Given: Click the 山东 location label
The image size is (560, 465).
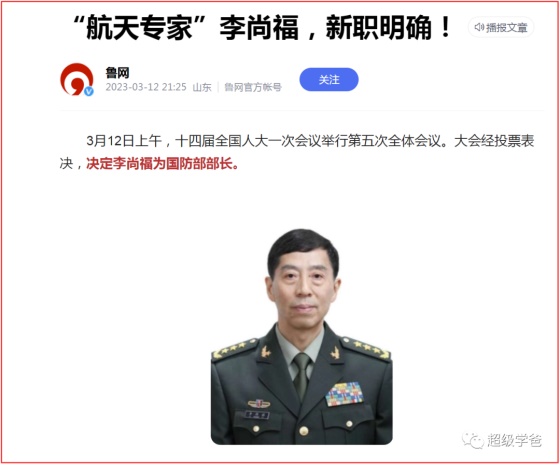Looking at the screenshot, I should (202, 87).
